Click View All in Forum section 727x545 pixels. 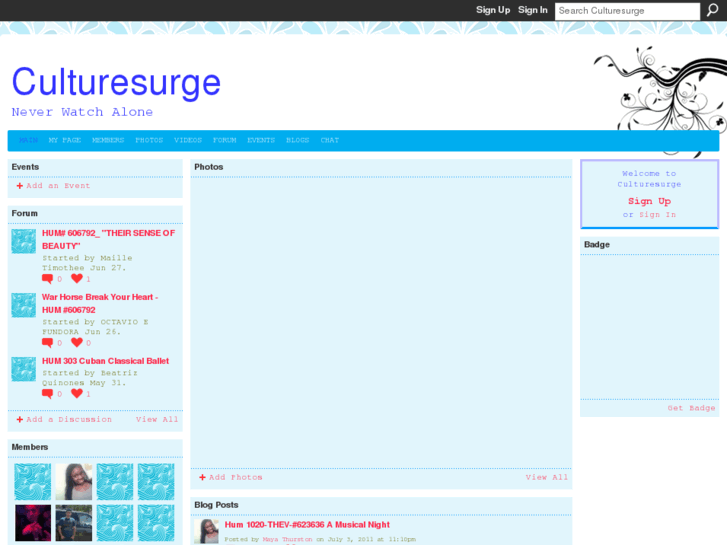click(x=157, y=419)
